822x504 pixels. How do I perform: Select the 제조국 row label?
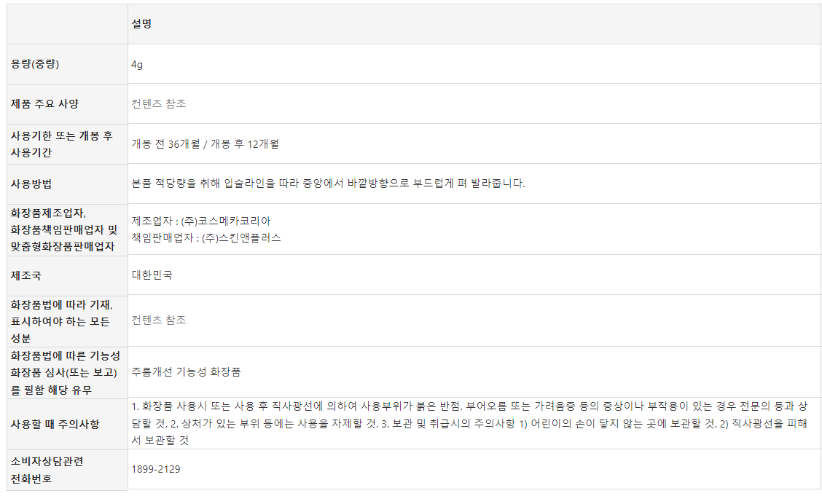26,275
